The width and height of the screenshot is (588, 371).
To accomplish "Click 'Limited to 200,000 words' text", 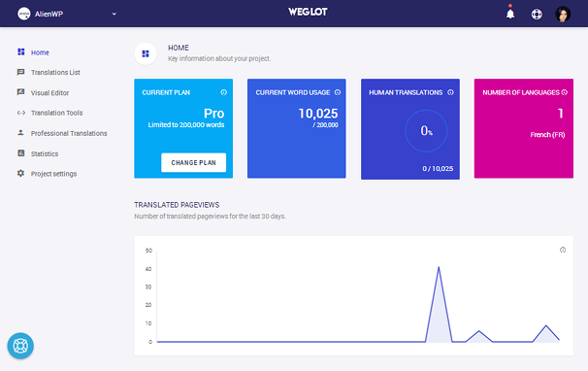I will point(186,124).
